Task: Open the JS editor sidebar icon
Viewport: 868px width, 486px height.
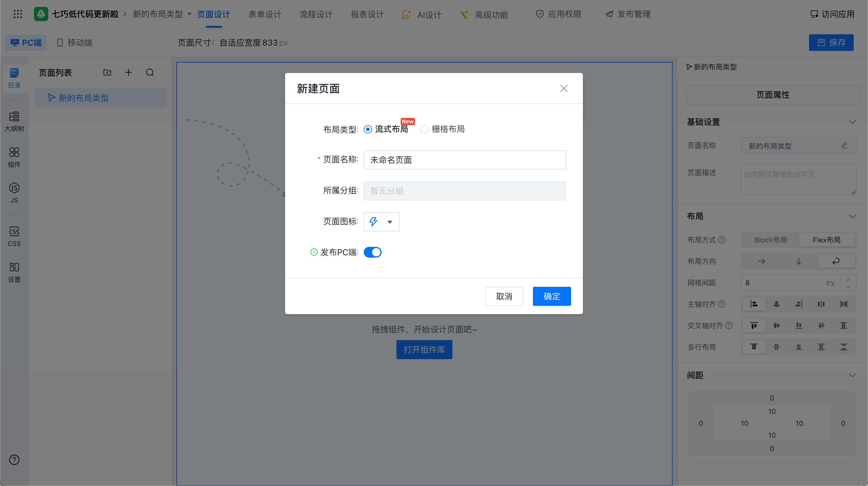Action: [14, 193]
